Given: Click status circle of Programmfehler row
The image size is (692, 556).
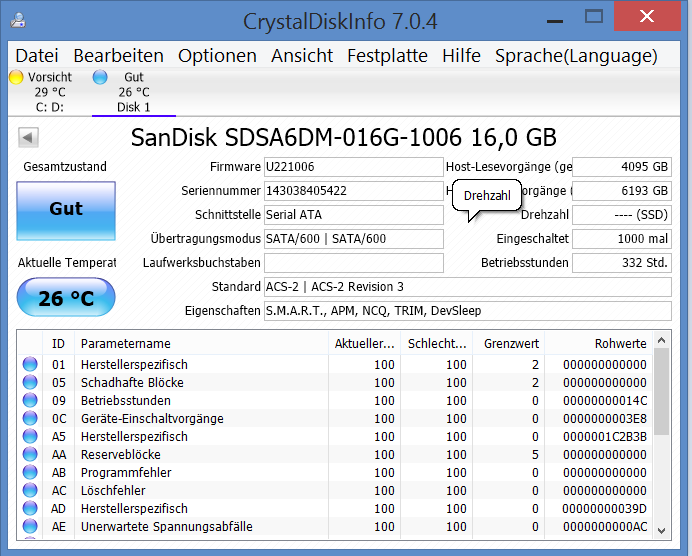Looking at the screenshot, I should pyautogui.click(x=30, y=472).
